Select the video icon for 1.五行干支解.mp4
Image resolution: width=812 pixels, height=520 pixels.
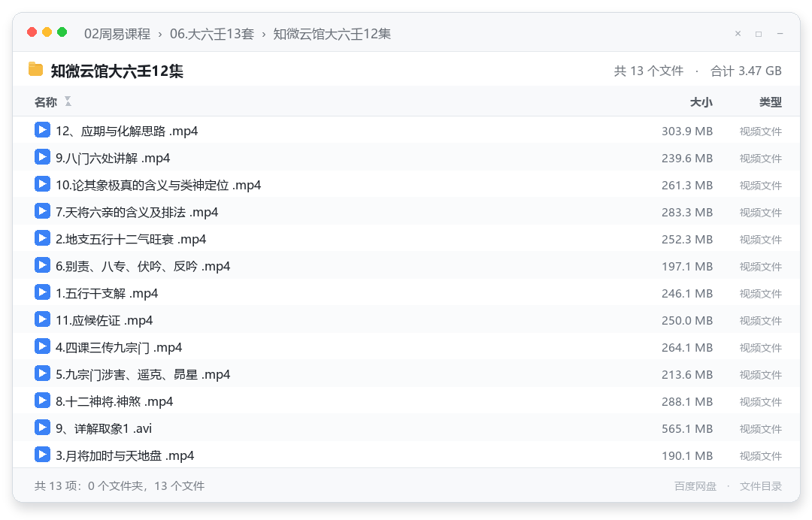[x=42, y=292]
